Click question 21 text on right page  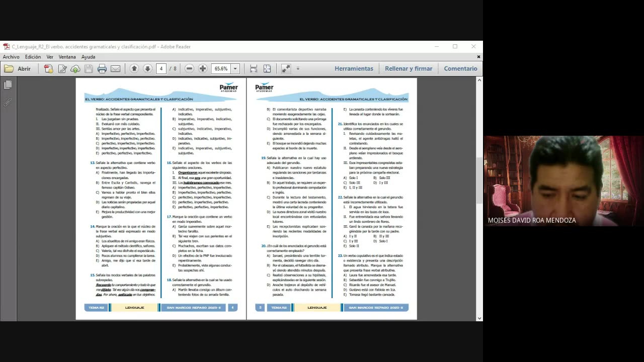(370, 126)
